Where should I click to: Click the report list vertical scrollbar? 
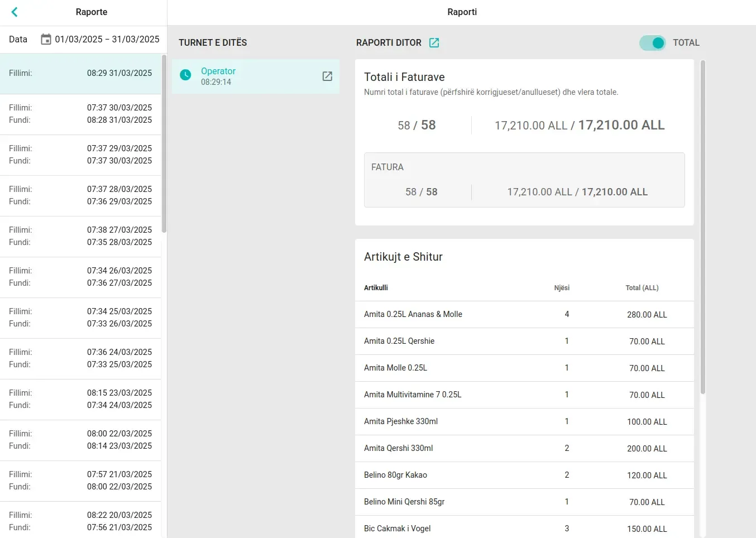click(164, 143)
